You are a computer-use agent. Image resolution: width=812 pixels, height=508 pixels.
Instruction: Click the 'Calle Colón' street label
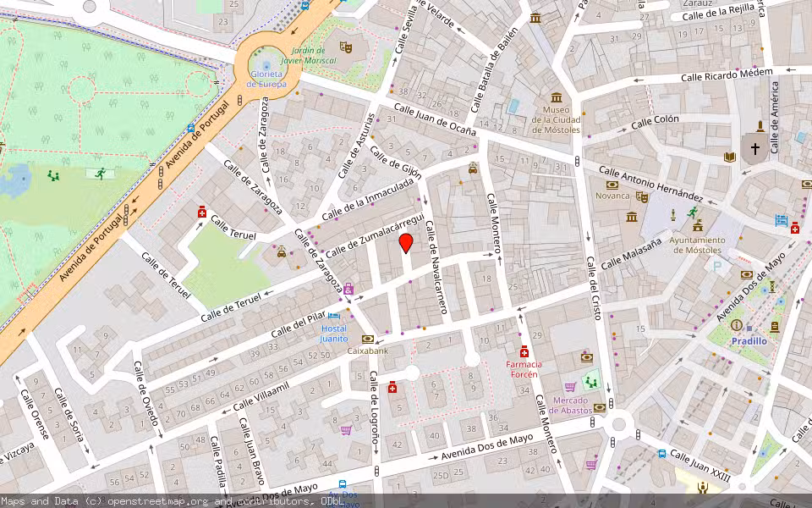tap(655, 122)
